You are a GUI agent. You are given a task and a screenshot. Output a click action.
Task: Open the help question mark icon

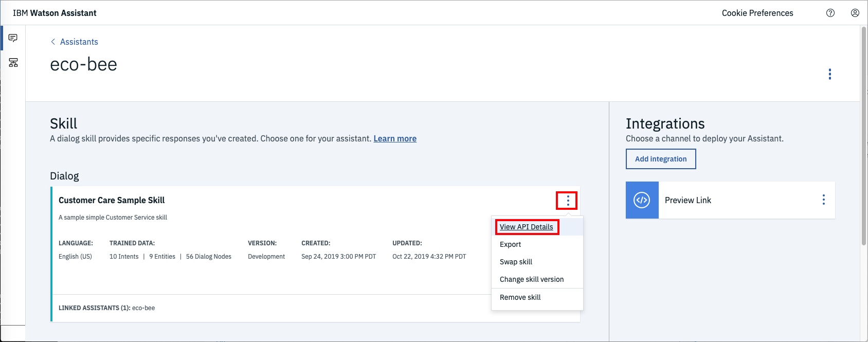click(830, 13)
